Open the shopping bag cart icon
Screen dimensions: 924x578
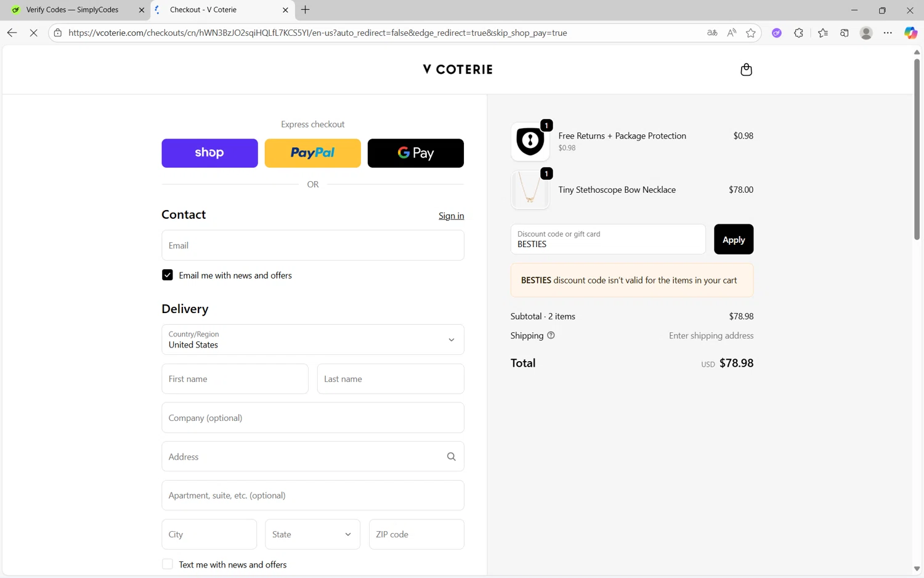746,70
